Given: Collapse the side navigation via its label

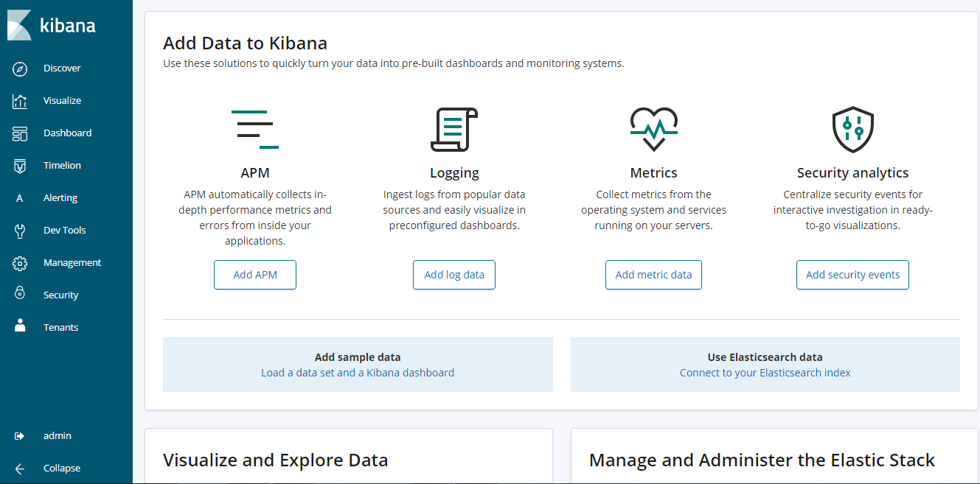Looking at the screenshot, I should pyautogui.click(x=62, y=469).
